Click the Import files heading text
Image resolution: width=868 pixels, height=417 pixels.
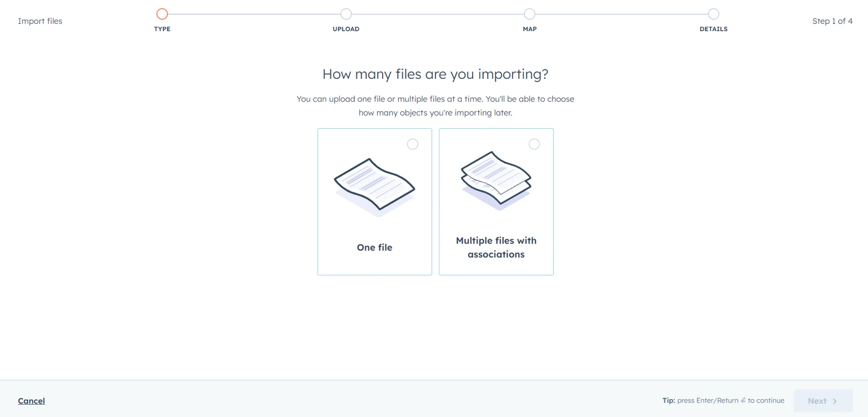pos(40,21)
